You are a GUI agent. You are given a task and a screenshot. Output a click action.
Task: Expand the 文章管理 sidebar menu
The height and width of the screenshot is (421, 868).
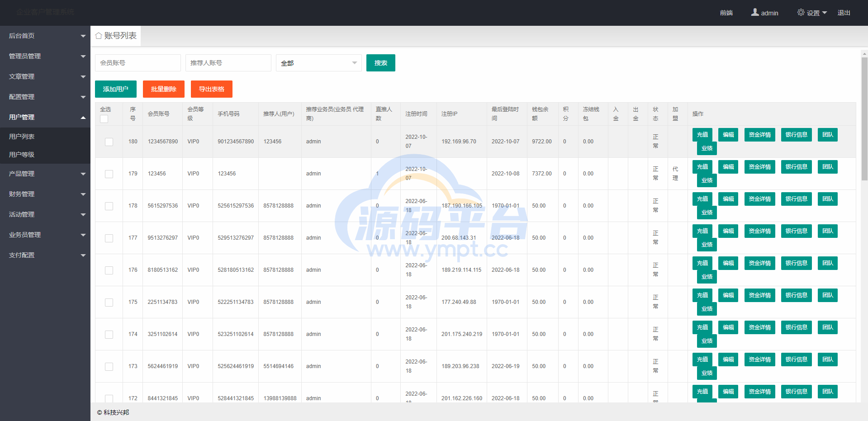point(45,76)
